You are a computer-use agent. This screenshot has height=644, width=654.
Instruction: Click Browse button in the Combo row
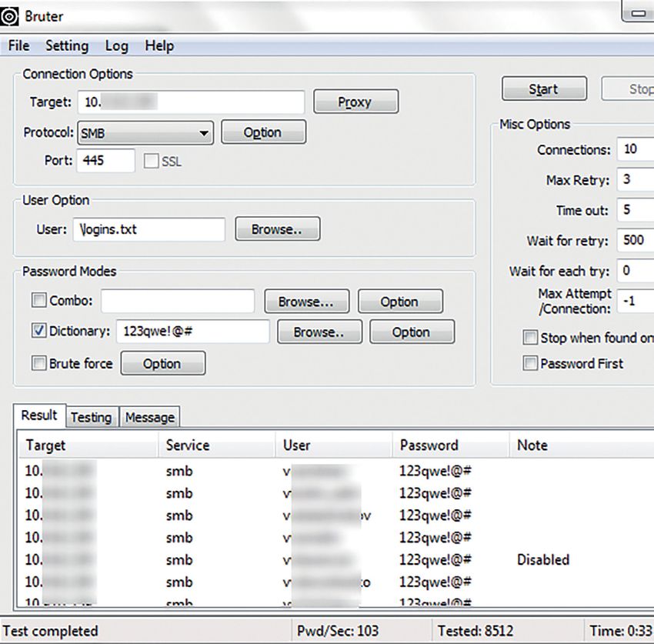(x=306, y=301)
